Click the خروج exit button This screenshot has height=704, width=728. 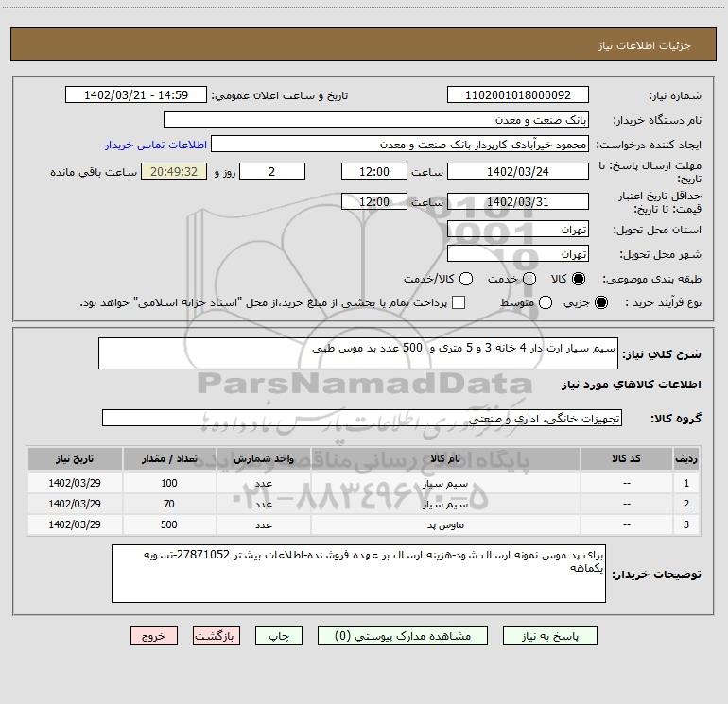pyautogui.click(x=154, y=636)
